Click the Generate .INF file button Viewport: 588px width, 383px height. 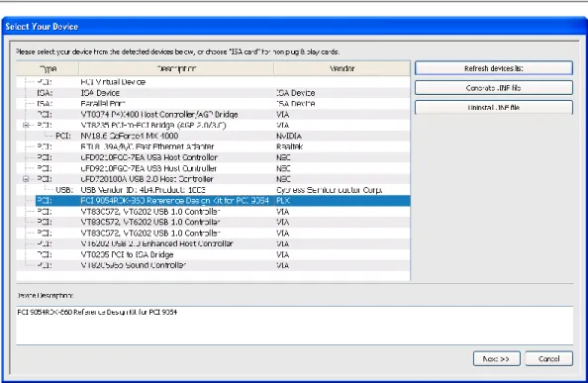[x=494, y=88]
